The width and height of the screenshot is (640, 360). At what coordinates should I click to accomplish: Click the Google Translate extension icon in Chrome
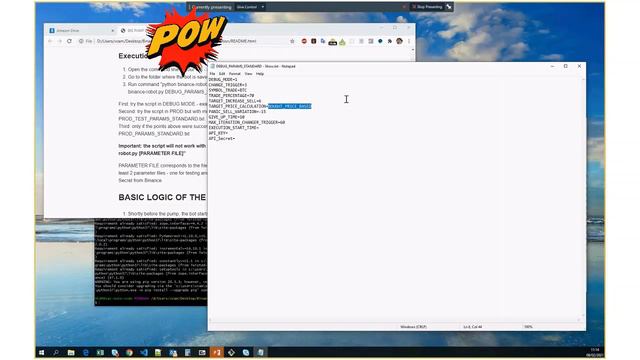(323, 41)
